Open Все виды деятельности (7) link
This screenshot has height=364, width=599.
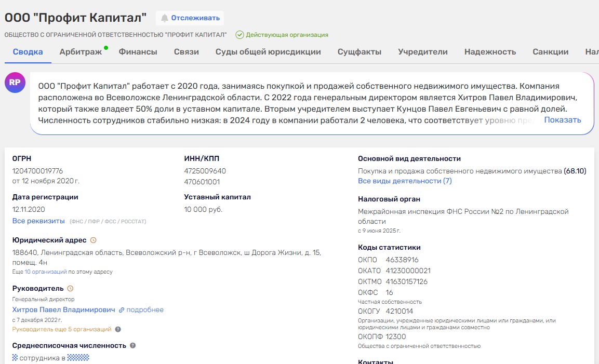[x=405, y=181]
